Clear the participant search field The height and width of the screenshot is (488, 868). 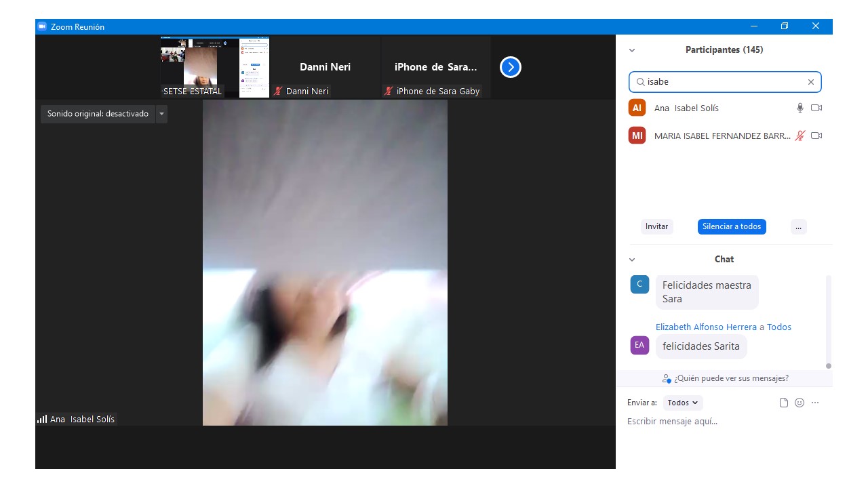coord(810,82)
